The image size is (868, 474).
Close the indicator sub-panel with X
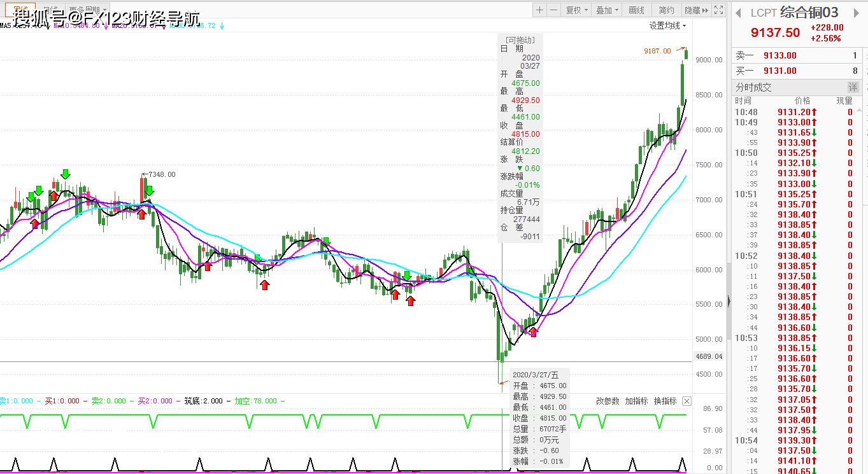pos(687,401)
